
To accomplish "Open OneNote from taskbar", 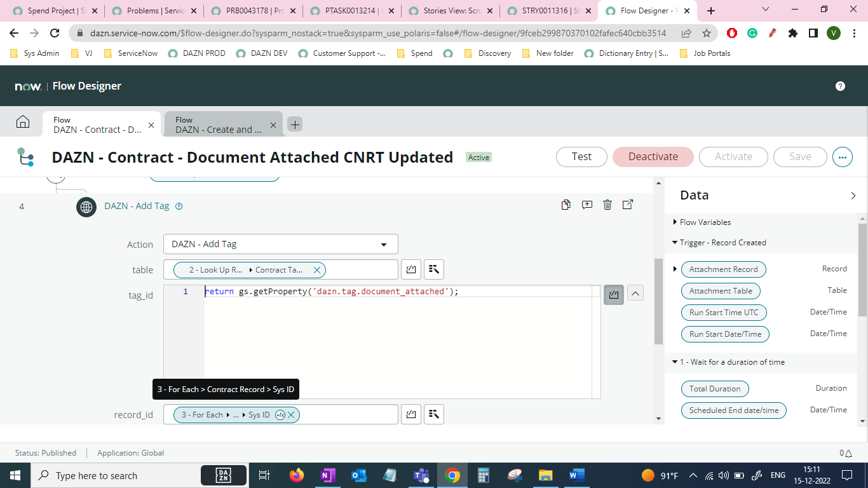I will pos(327,475).
